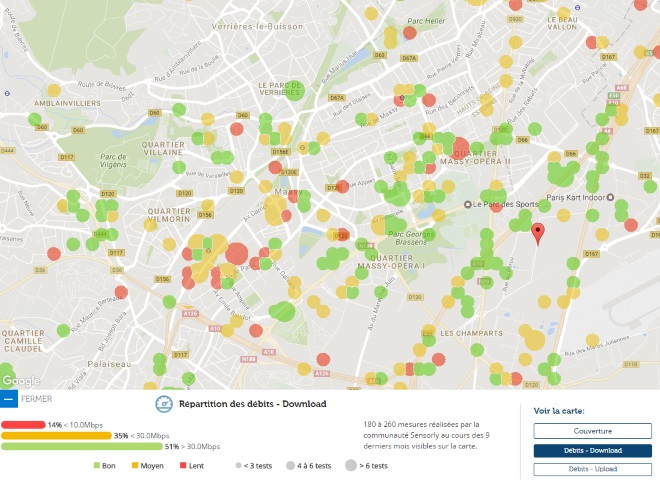Click the red 14% download speed bar

(23, 425)
